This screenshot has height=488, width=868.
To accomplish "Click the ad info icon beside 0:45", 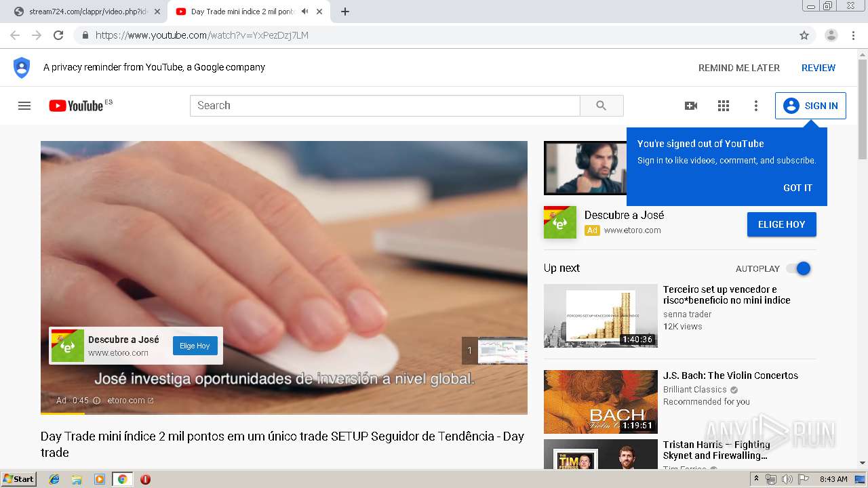I will [x=96, y=401].
